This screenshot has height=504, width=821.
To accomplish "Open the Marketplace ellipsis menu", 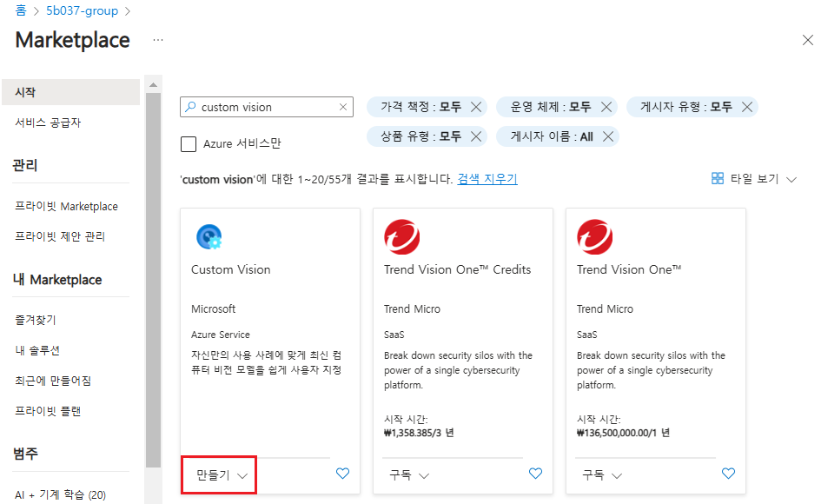I will point(158,40).
